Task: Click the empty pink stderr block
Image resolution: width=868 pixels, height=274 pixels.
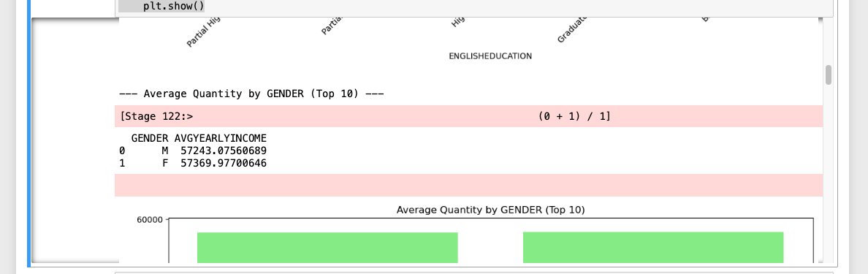Action: click(x=468, y=185)
